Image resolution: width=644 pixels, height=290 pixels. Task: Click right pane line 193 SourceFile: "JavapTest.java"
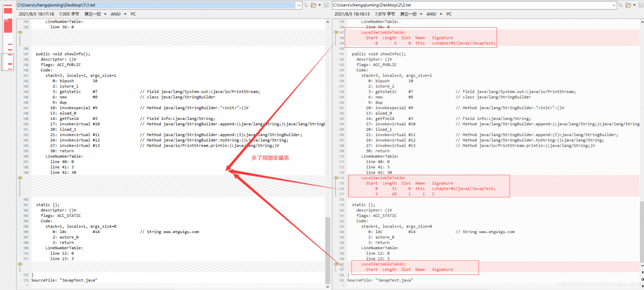(380, 280)
